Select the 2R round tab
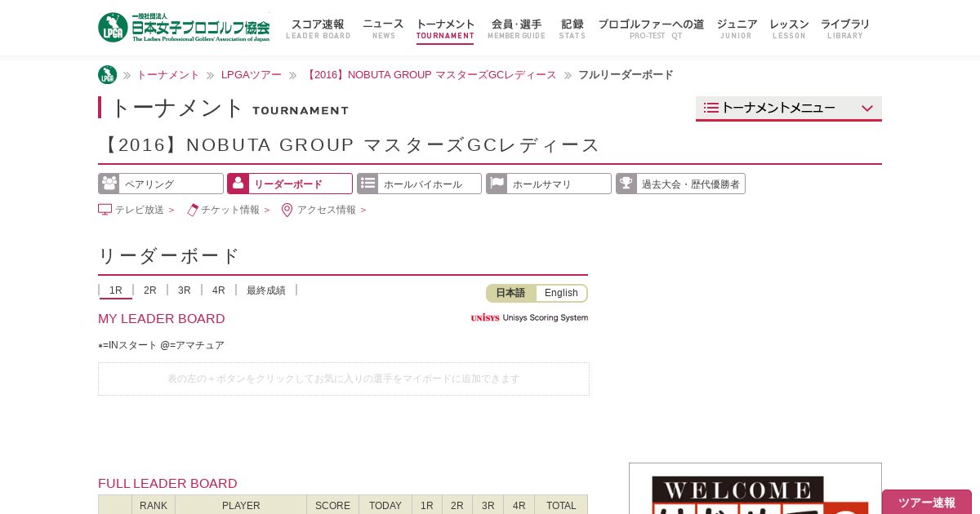 (x=150, y=290)
